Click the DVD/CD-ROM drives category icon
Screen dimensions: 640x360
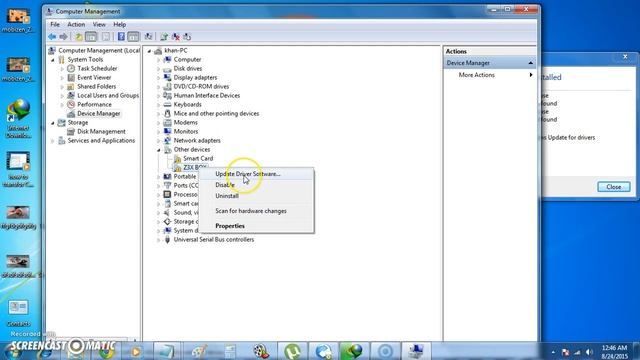pyautogui.click(x=167, y=86)
